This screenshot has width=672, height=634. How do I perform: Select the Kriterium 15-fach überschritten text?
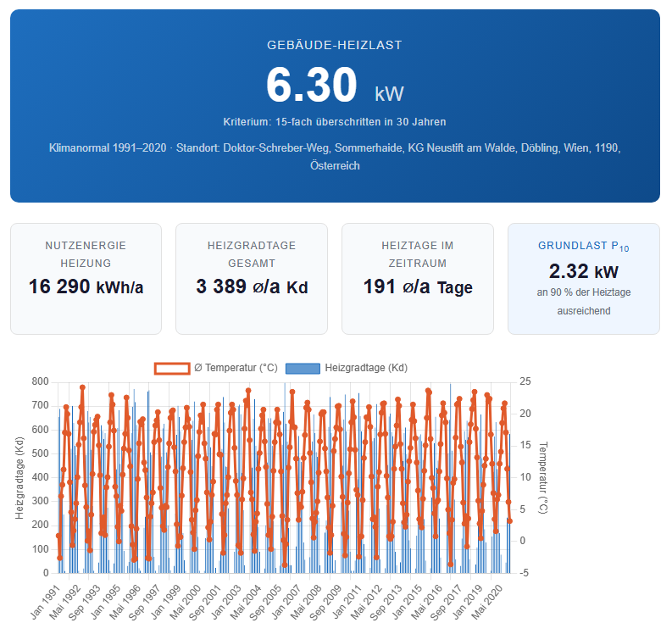coord(335,122)
